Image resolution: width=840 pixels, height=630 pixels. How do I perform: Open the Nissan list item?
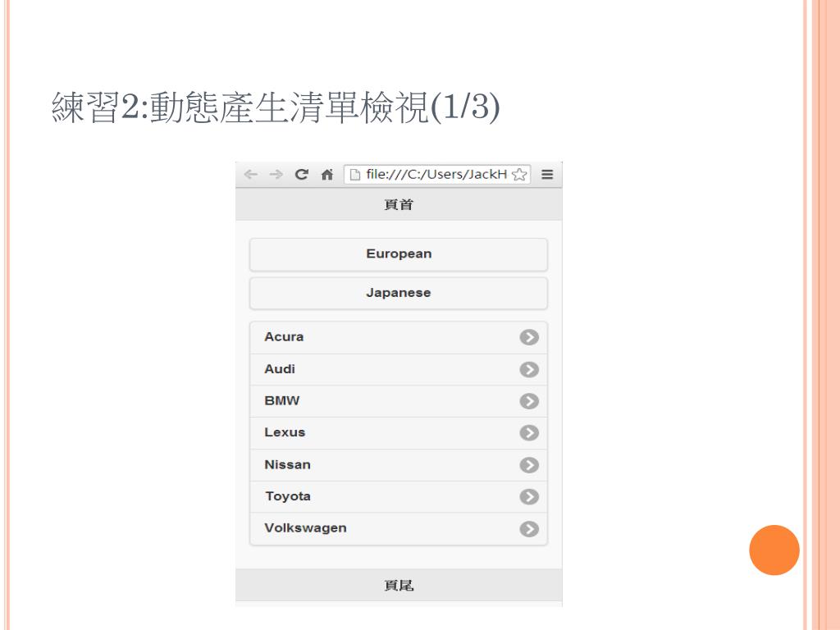[399, 465]
